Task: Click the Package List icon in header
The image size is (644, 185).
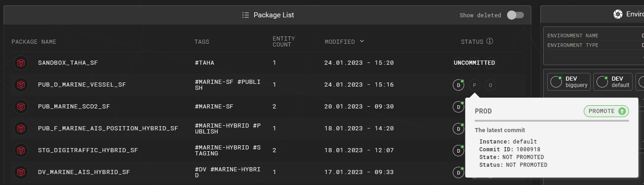Action: [x=246, y=15]
